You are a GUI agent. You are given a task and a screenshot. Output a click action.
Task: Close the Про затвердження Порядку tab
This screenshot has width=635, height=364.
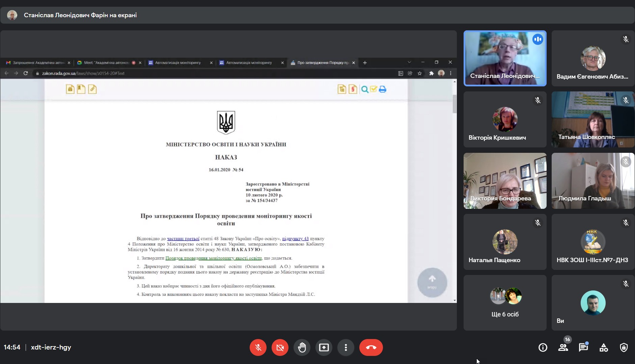click(354, 63)
